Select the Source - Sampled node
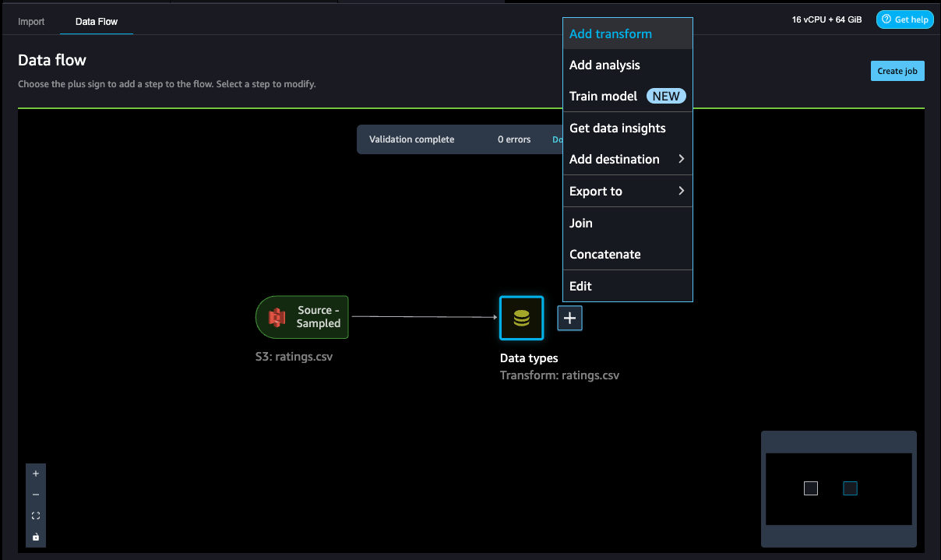 pos(302,317)
